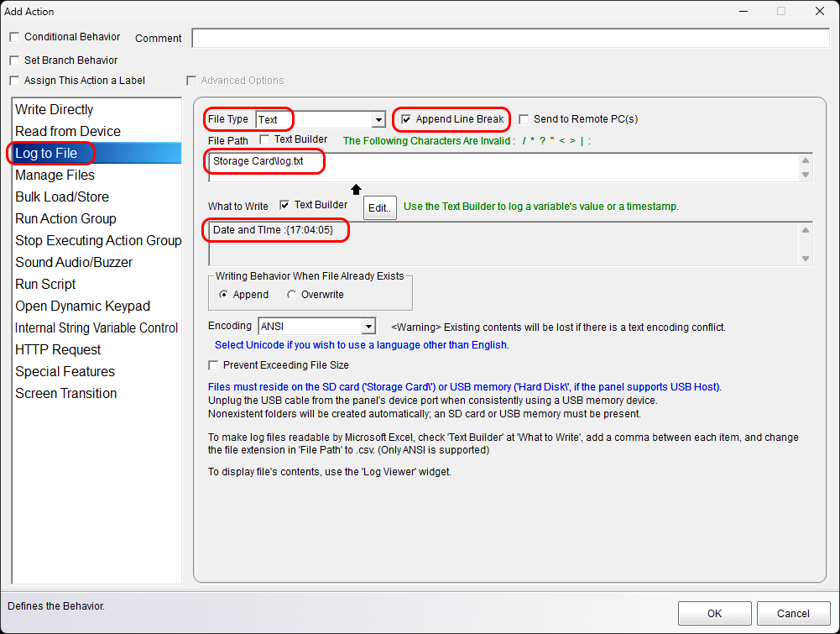Cancel the Add Action dialog
The width and height of the screenshot is (840, 634).
(793, 613)
